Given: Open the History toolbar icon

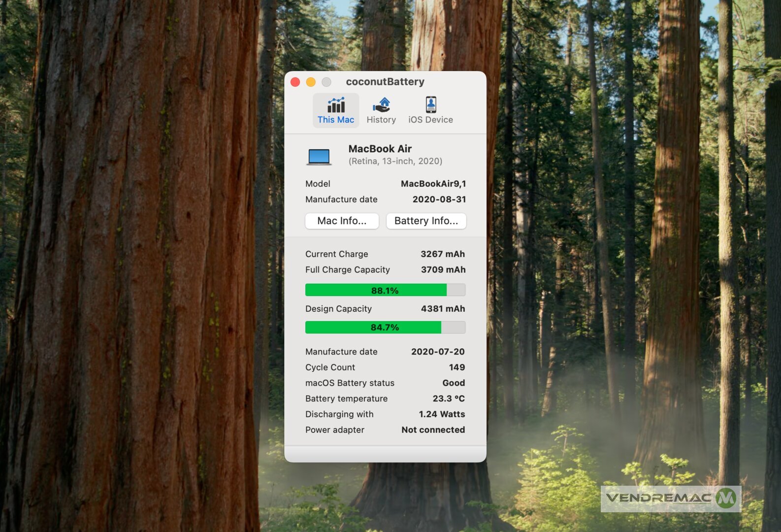Looking at the screenshot, I should click(381, 105).
